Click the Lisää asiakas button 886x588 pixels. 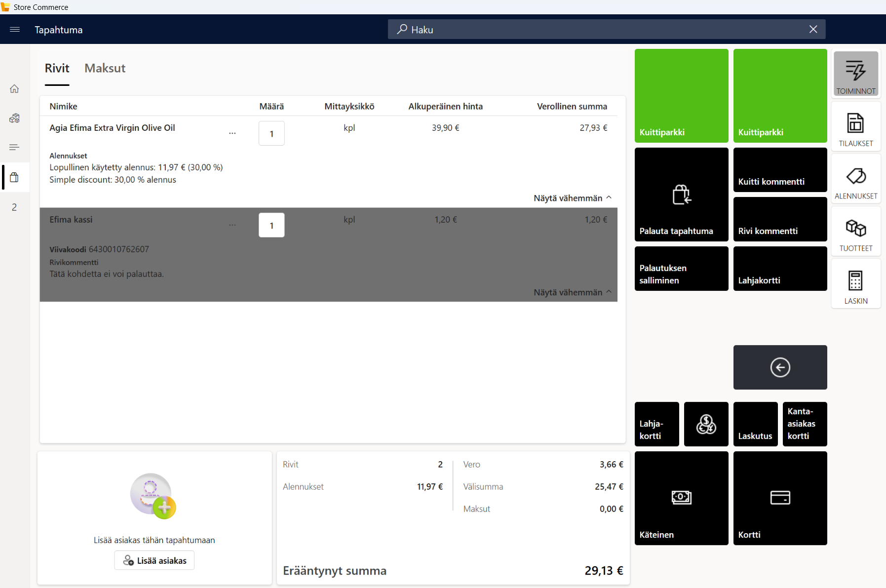[154, 560]
